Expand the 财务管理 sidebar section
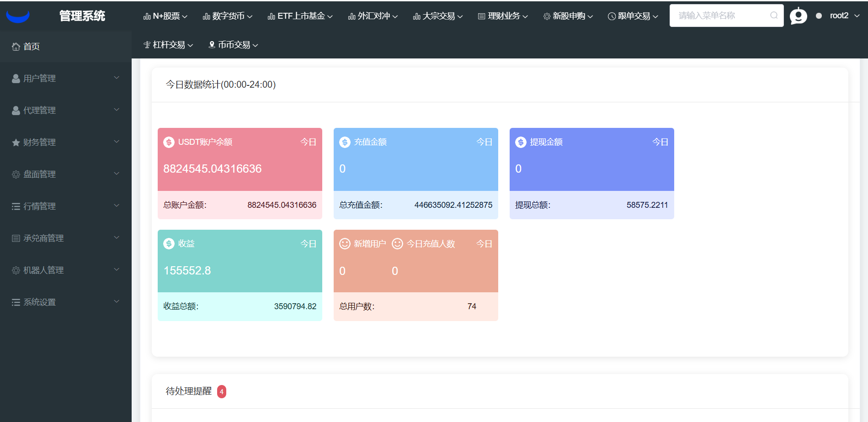Image resolution: width=868 pixels, height=422 pixels. (65, 142)
